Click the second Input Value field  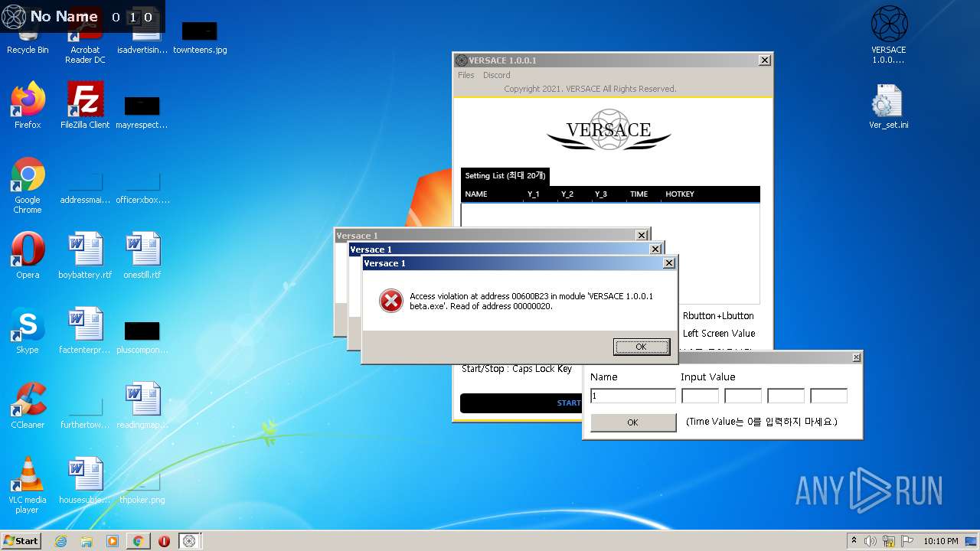click(x=743, y=396)
